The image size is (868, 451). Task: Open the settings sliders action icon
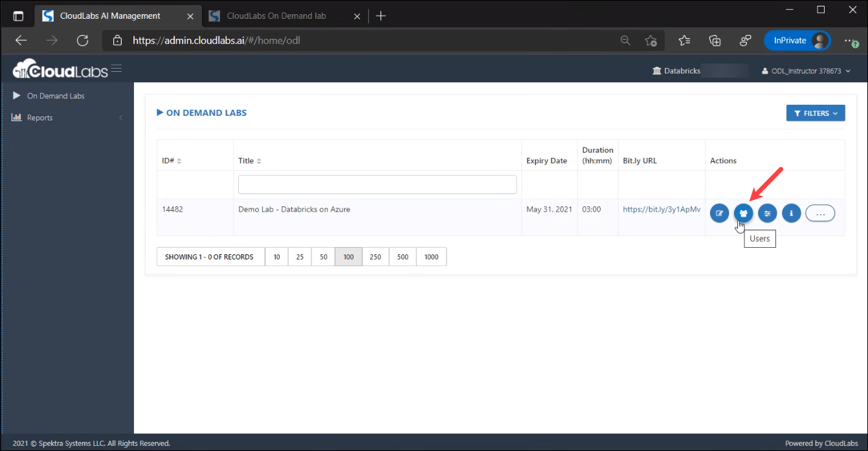pyautogui.click(x=767, y=213)
